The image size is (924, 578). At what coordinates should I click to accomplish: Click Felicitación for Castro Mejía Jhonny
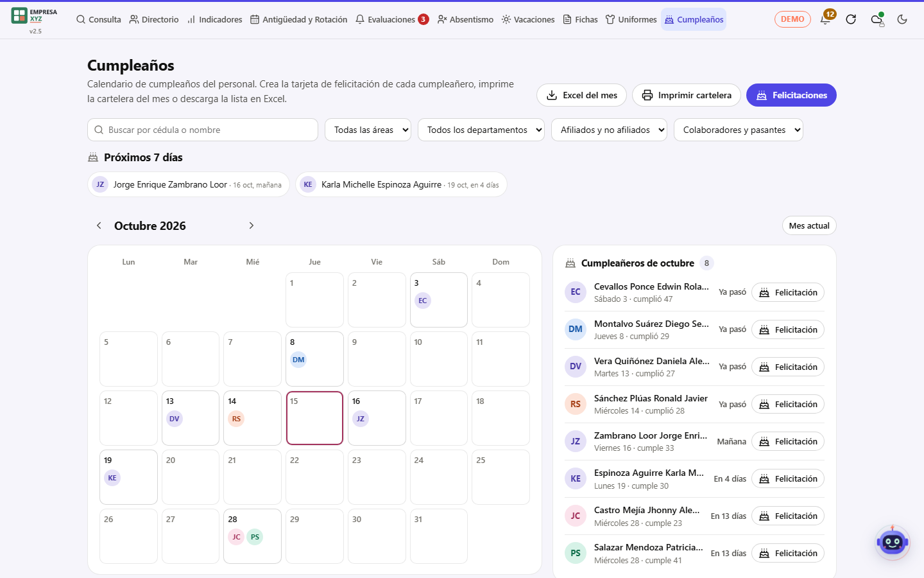788,516
